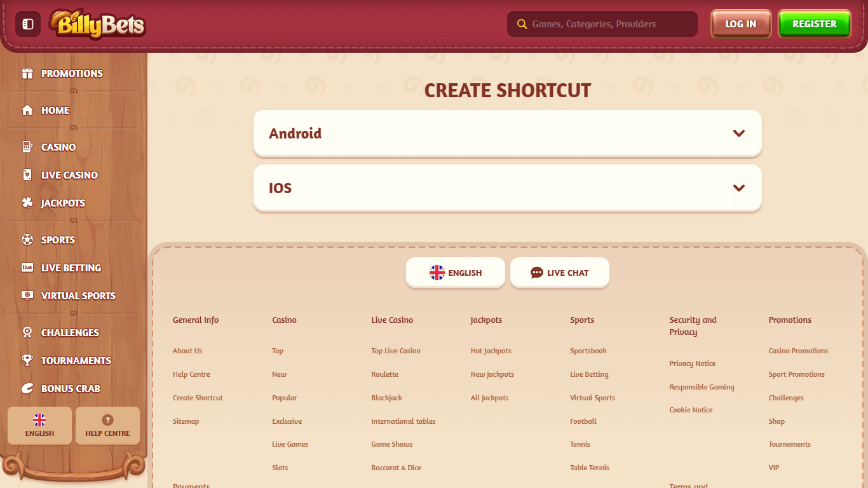Open Sports football icon in sidebar
Screen dimensions: 868x488
(27, 240)
